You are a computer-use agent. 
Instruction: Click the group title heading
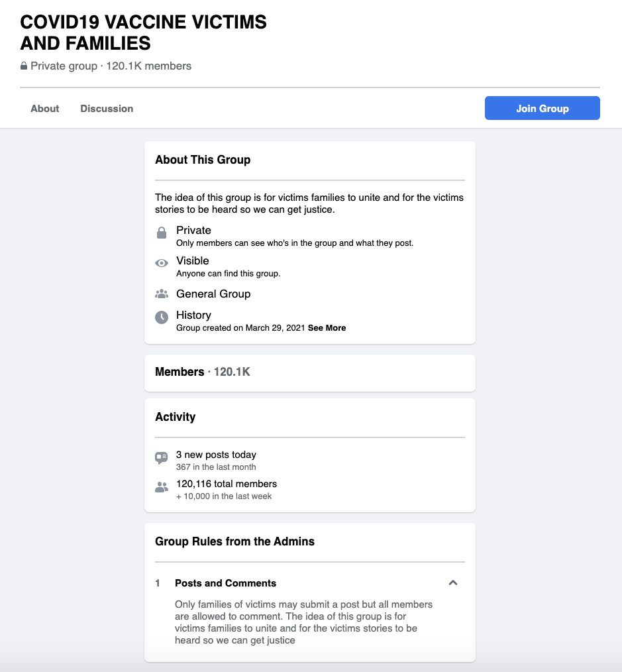[x=143, y=32]
